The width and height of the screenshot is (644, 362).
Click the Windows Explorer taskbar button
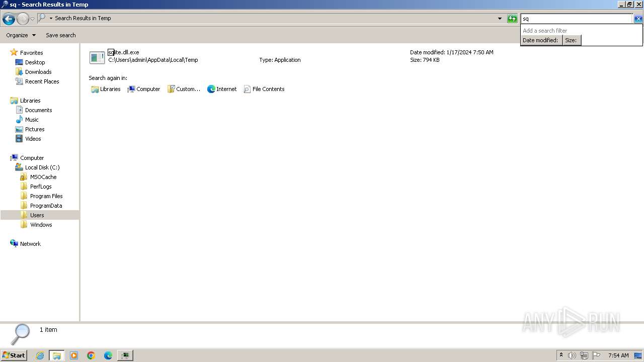point(56,355)
